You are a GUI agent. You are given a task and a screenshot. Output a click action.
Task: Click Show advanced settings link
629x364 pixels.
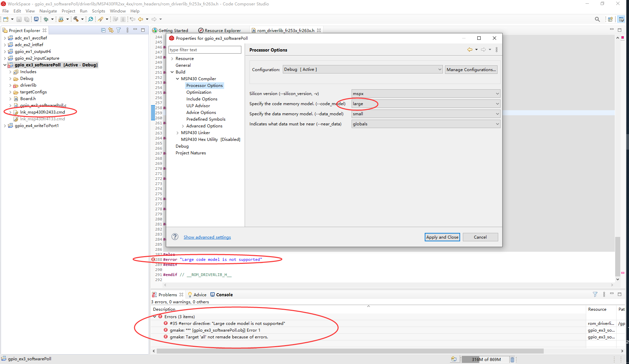pyautogui.click(x=207, y=237)
